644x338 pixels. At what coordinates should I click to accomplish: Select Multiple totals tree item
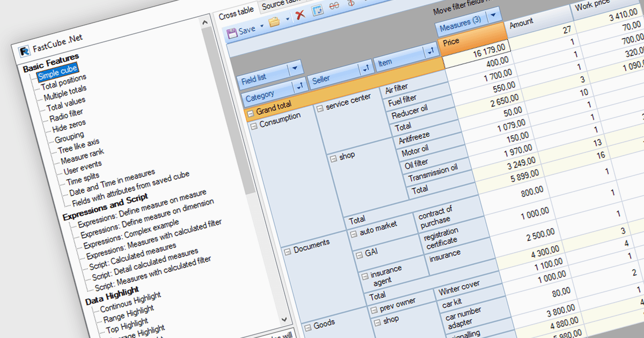(65, 93)
